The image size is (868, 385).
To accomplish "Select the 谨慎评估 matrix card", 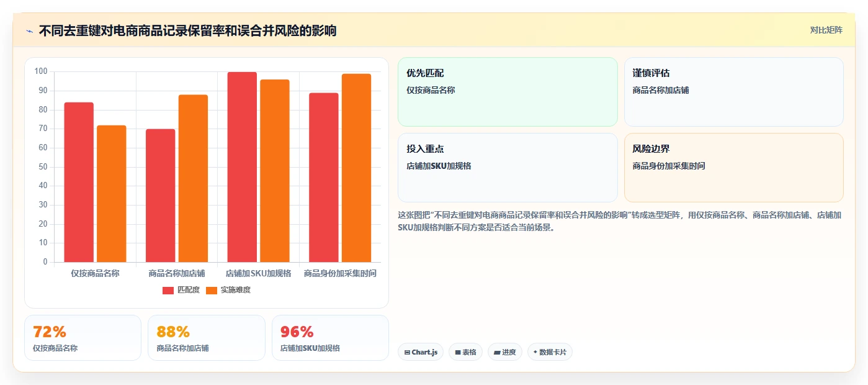I will pos(733,92).
